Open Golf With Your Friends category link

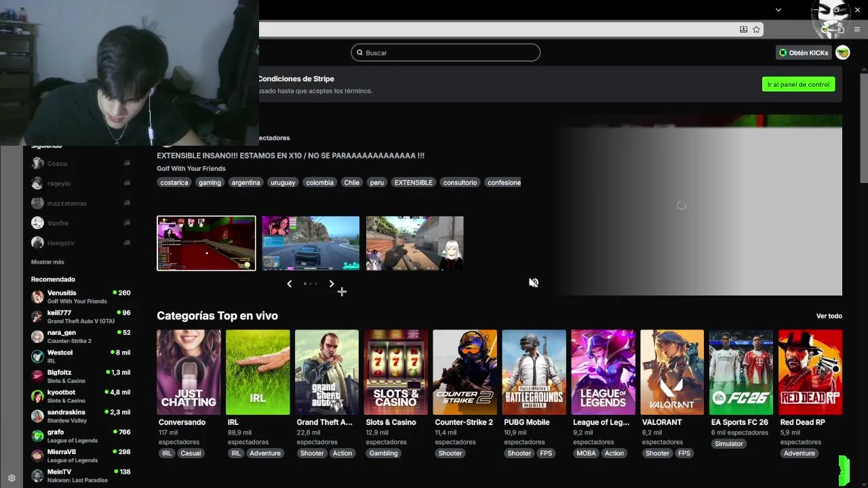(191, 169)
